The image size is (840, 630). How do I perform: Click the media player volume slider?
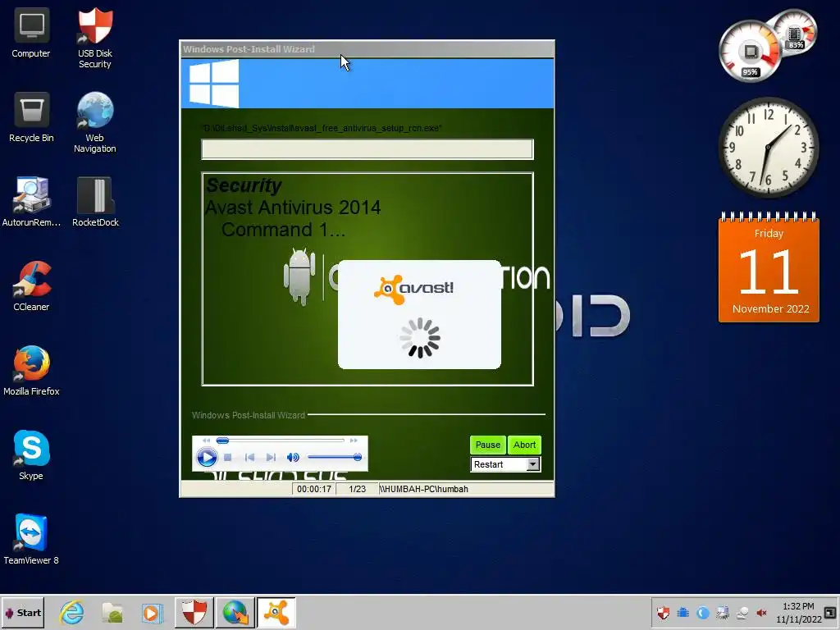[335, 458]
